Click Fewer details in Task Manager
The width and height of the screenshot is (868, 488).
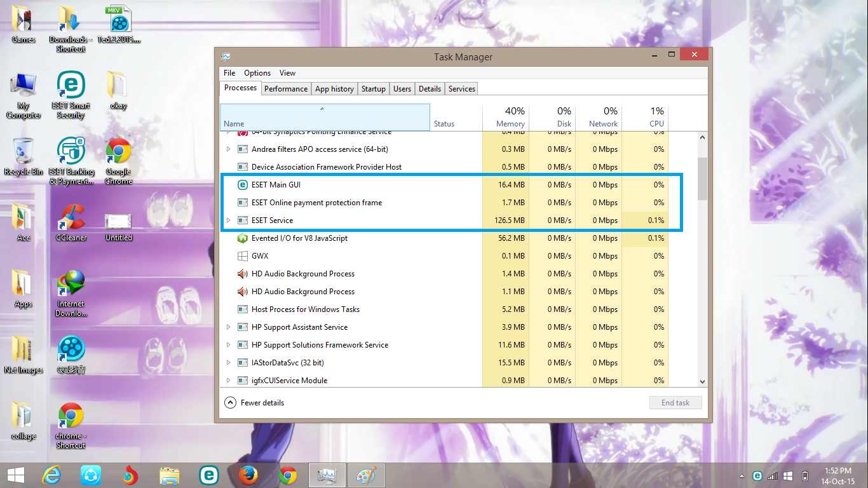click(255, 403)
